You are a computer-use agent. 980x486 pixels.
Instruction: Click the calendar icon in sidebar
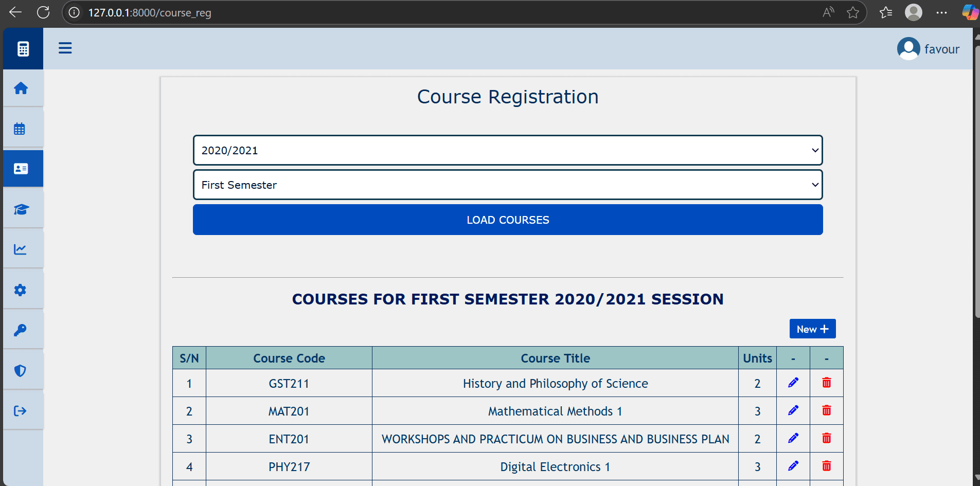coord(20,129)
